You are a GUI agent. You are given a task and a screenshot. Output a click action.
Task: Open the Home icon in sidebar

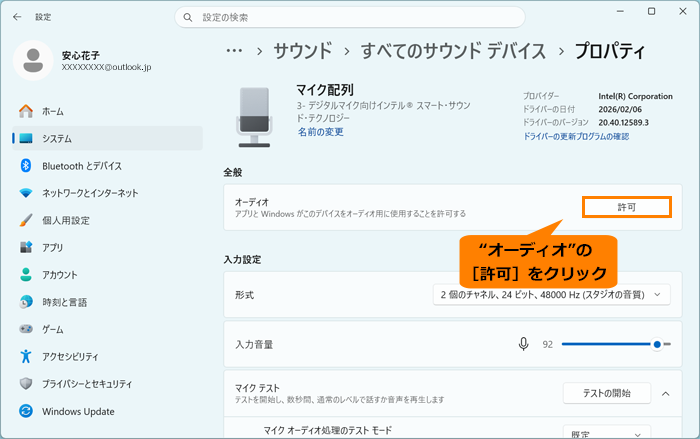click(x=26, y=111)
